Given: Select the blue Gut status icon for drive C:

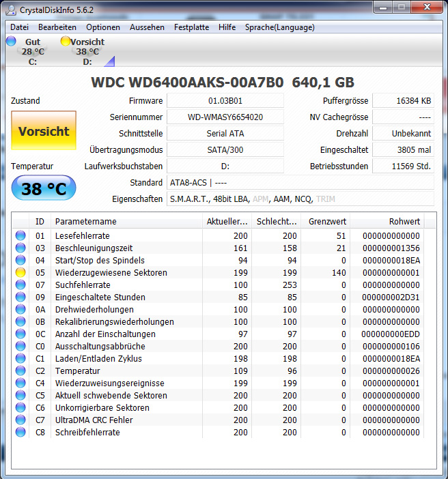Looking at the screenshot, I should pyautogui.click(x=11, y=41).
